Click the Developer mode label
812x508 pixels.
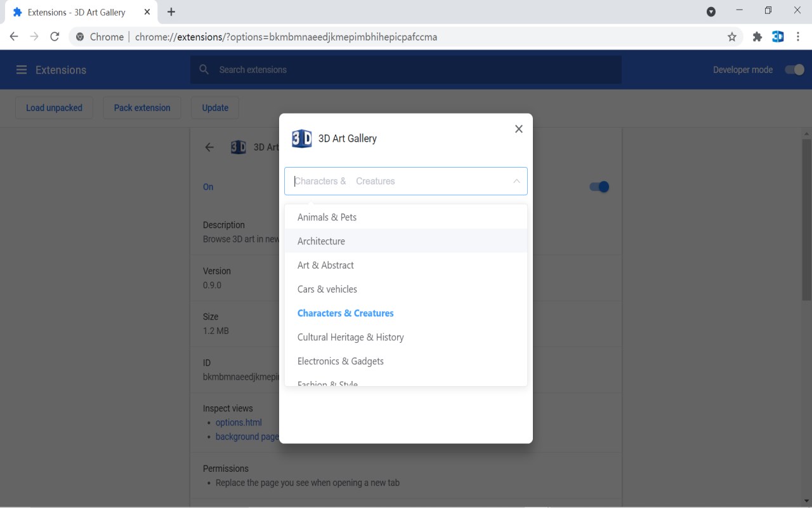(x=743, y=70)
